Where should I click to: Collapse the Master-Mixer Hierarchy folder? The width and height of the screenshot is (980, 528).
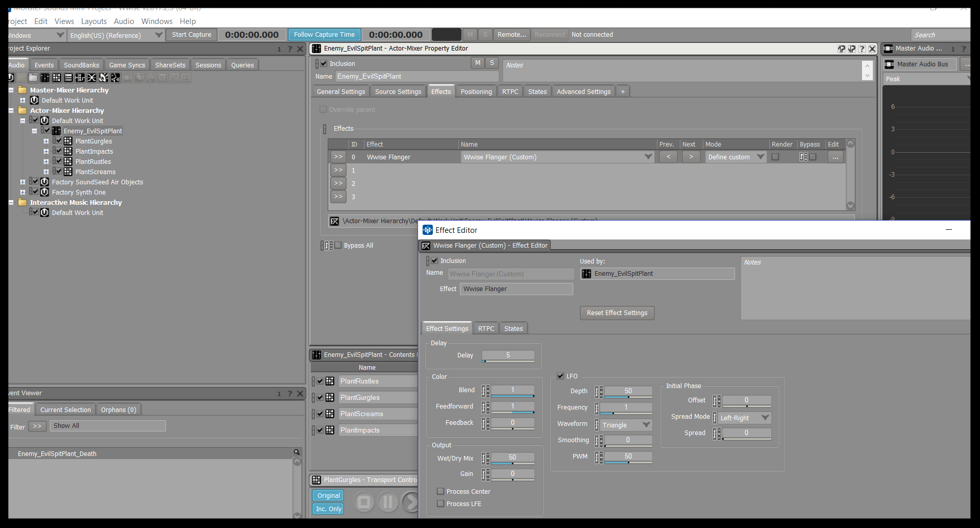tap(11, 90)
